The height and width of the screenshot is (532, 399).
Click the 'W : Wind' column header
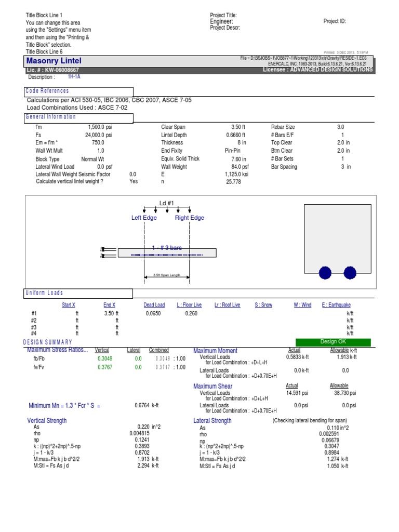[x=302, y=305]
